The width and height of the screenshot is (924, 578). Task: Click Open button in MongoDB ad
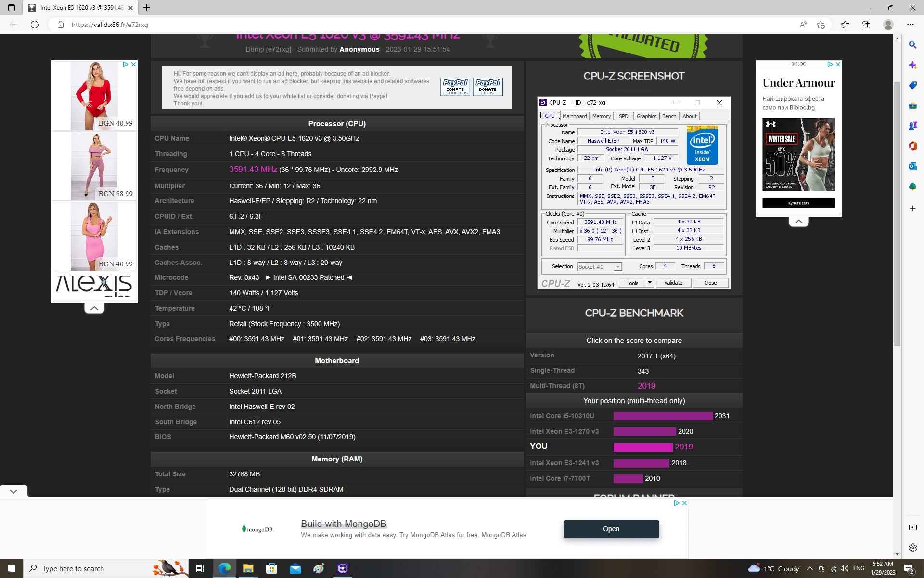[611, 529]
